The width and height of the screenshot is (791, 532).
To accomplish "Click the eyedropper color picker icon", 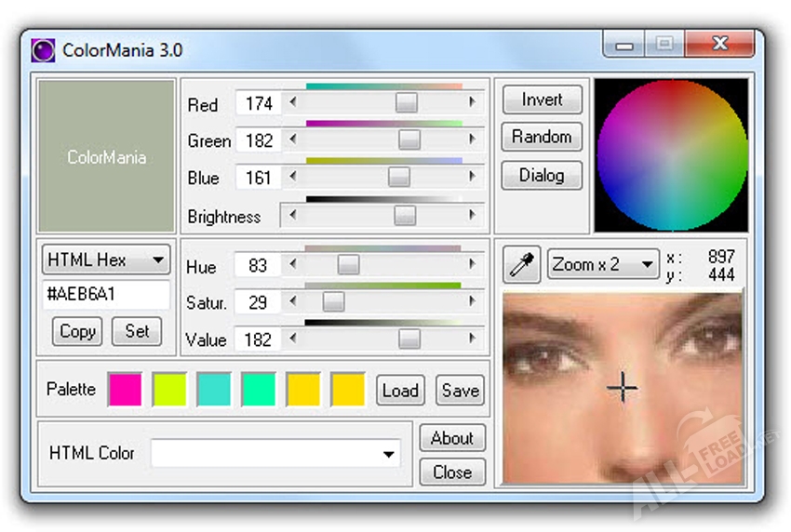I will tap(522, 265).
